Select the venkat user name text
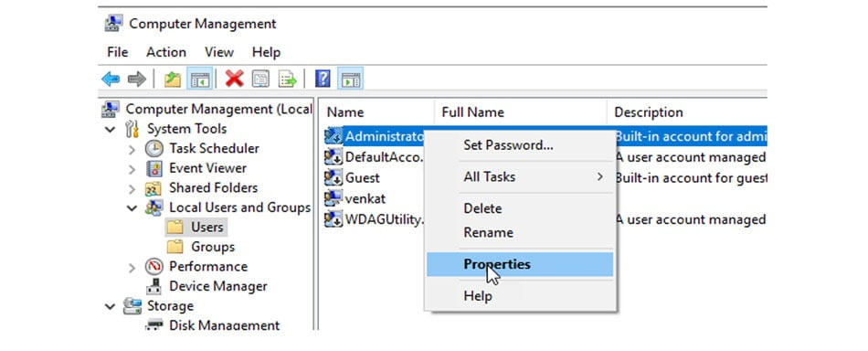Image resolution: width=868 pixels, height=351 pixels. pyautogui.click(x=365, y=198)
